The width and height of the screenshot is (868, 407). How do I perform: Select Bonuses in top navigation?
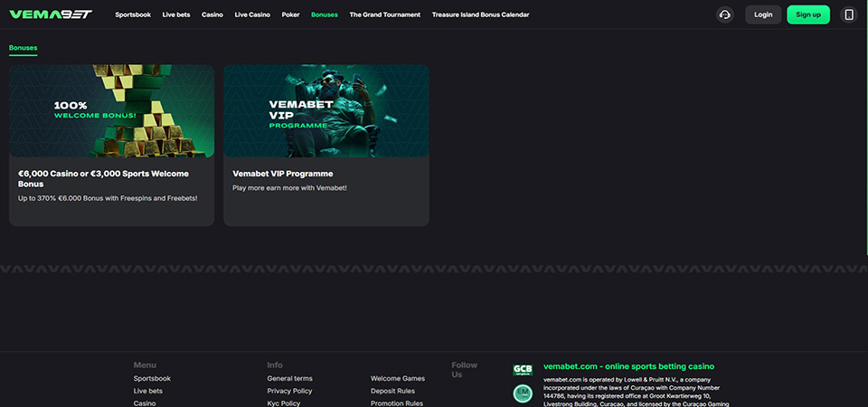325,15
